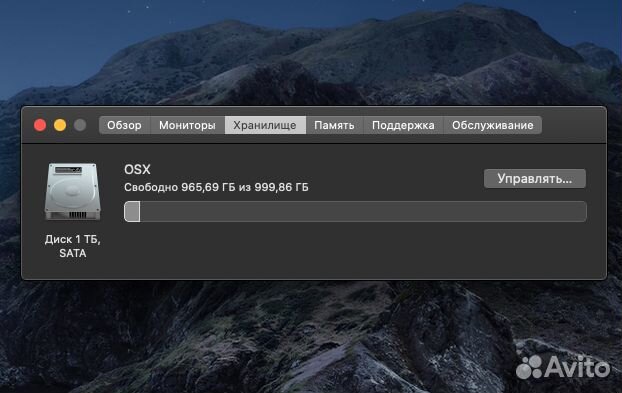Switch to the Поддержка tab
Viewport: 622px width, 393px height.
[x=403, y=125]
